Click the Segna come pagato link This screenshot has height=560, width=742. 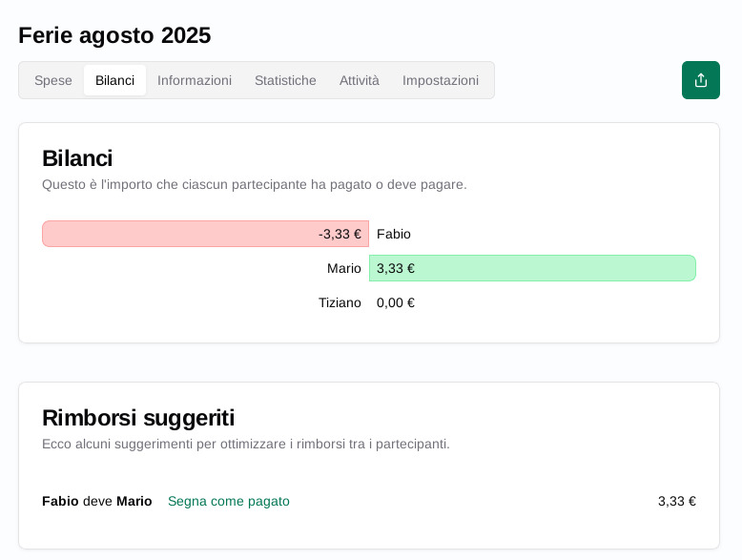229,501
